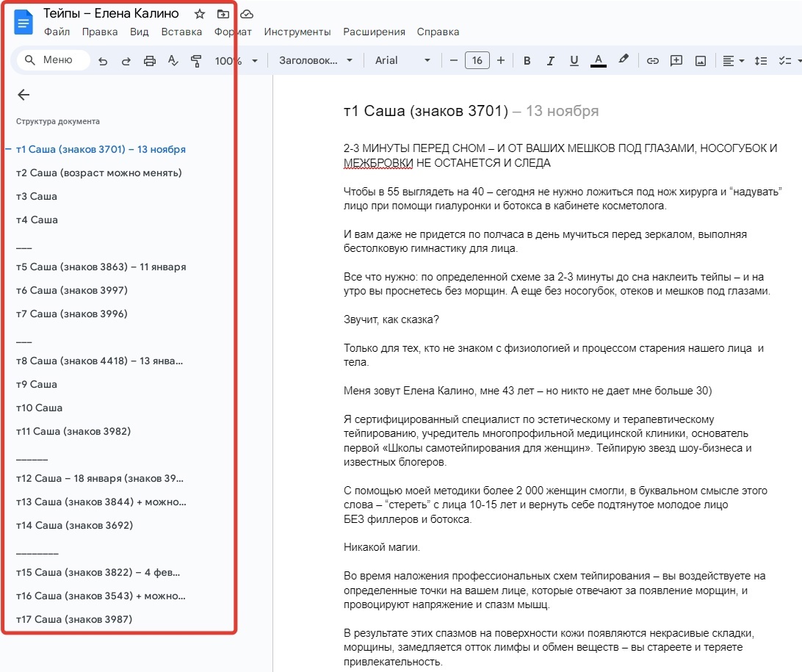802x672 pixels.
Task: Open the checklist menu
Action: pyautogui.click(x=790, y=61)
